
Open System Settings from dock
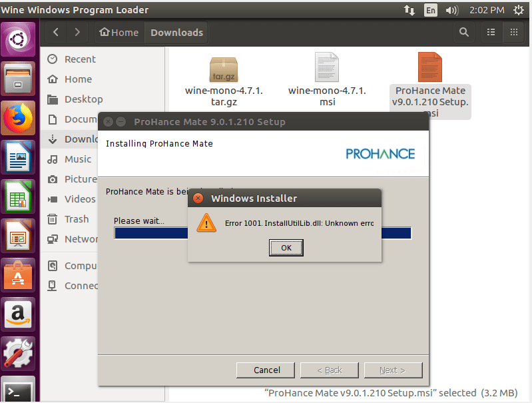[x=17, y=354]
